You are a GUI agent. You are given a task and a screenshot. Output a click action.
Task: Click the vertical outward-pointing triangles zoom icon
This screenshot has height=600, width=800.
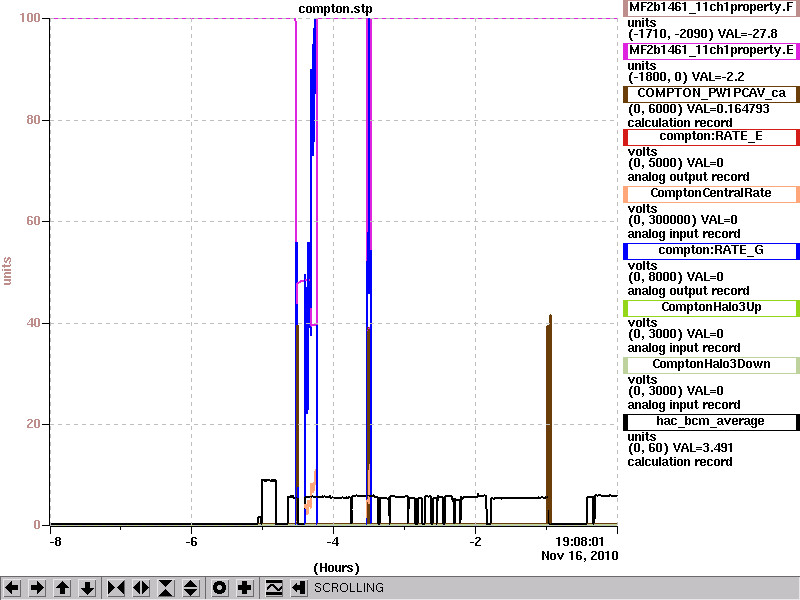(191, 588)
